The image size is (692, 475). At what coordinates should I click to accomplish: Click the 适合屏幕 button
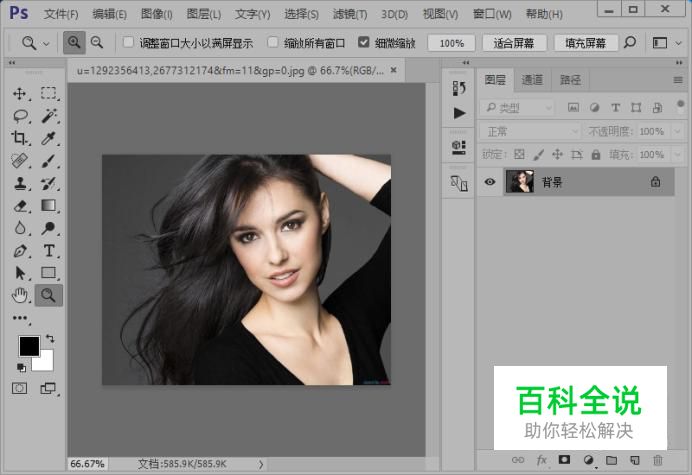[514, 43]
